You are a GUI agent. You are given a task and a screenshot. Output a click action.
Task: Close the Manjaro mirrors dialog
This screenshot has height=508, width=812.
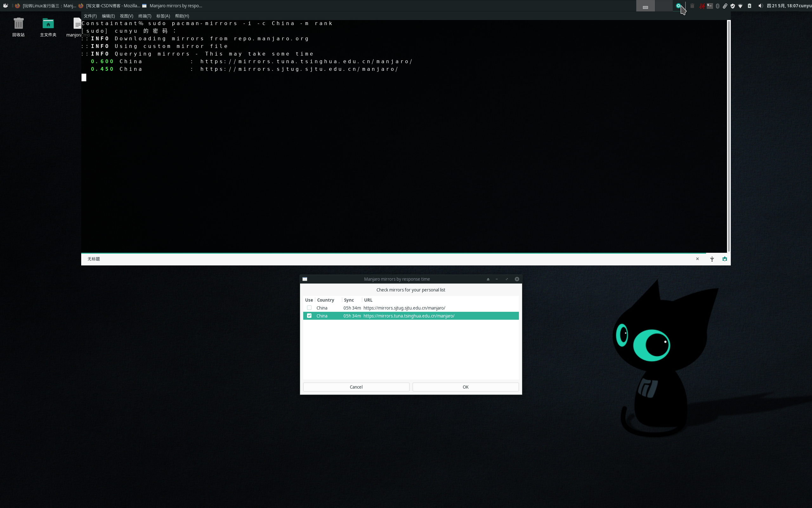(x=517, y=279)
